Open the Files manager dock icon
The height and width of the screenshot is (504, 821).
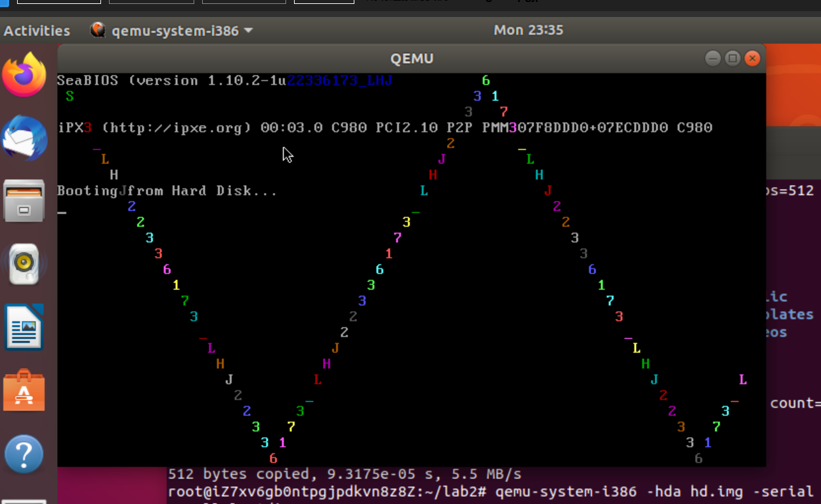click(x=24, y=201)
